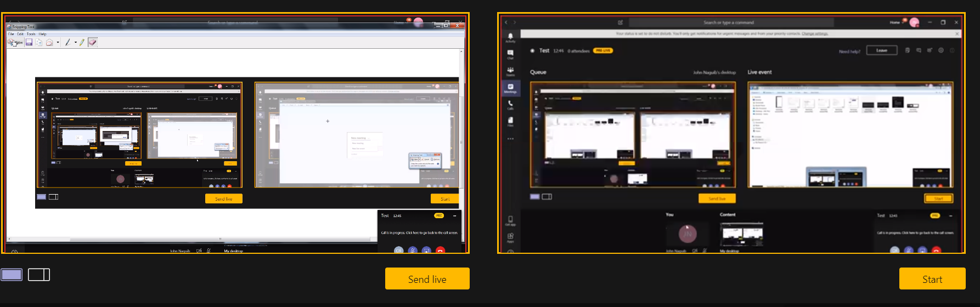Open the Snipping Tool Tools menu
The image size is (980, 307).
click(31, 34)
